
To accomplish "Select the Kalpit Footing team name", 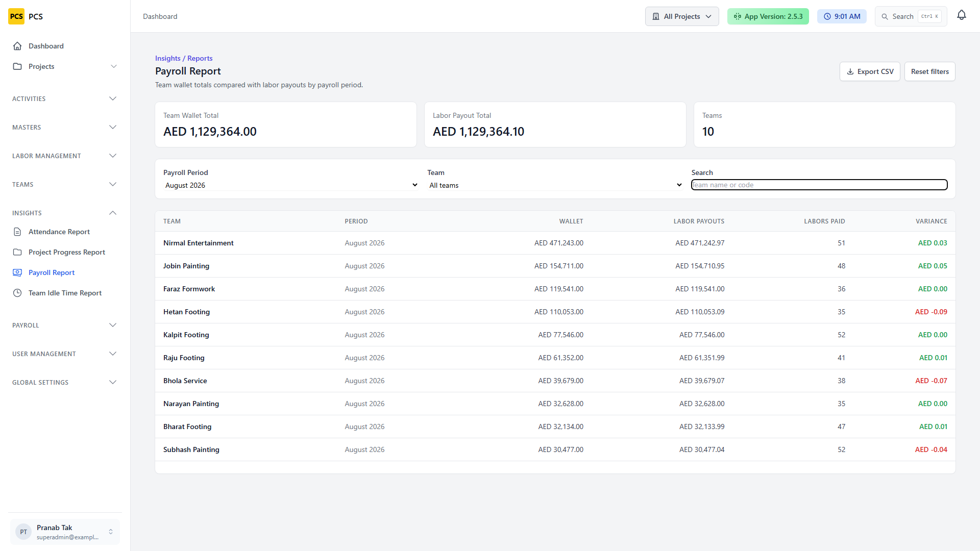I will 186,335.
